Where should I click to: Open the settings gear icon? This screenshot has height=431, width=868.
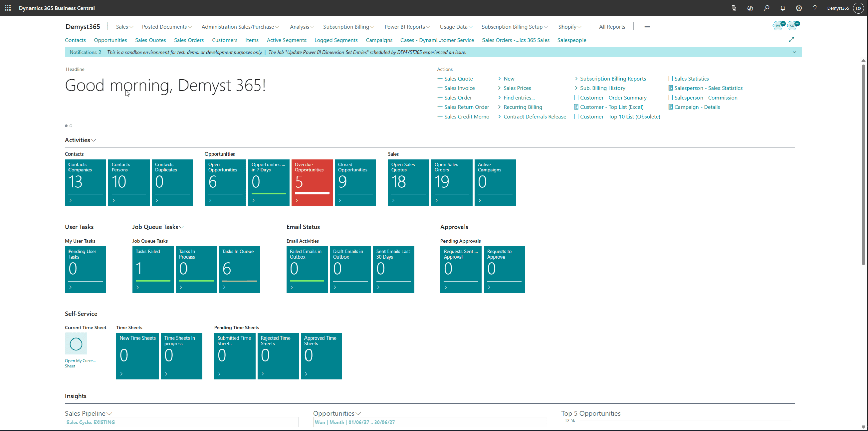click(799, 8)
